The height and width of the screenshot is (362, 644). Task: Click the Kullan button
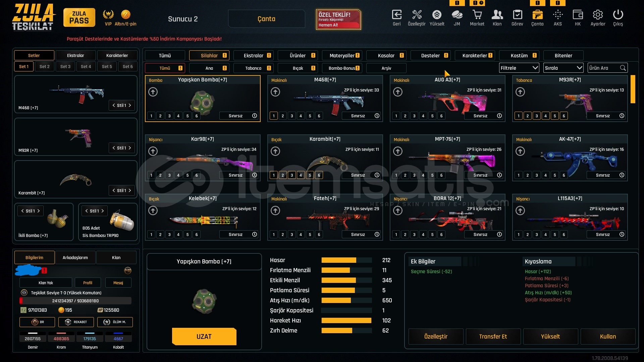click(608, 337)
